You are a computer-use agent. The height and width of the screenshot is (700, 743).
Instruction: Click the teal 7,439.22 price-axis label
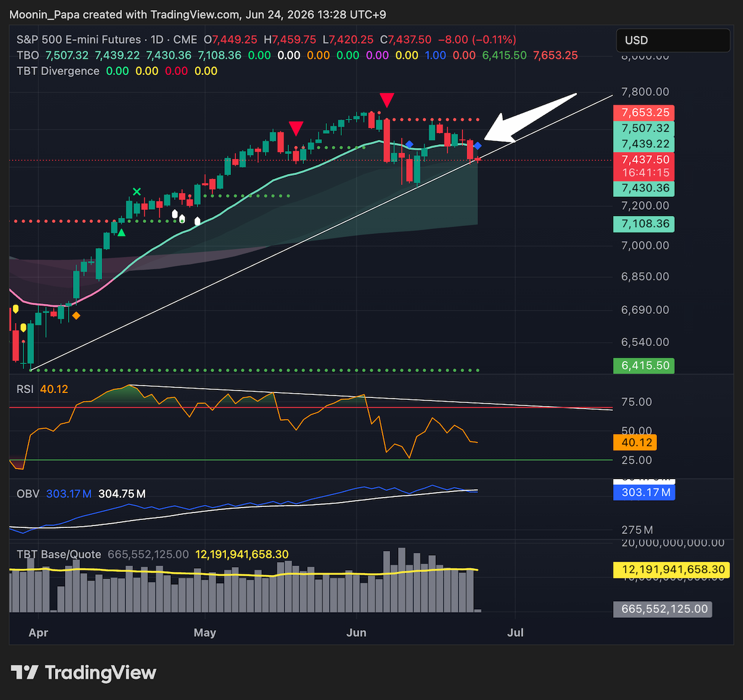coord(644,144)
